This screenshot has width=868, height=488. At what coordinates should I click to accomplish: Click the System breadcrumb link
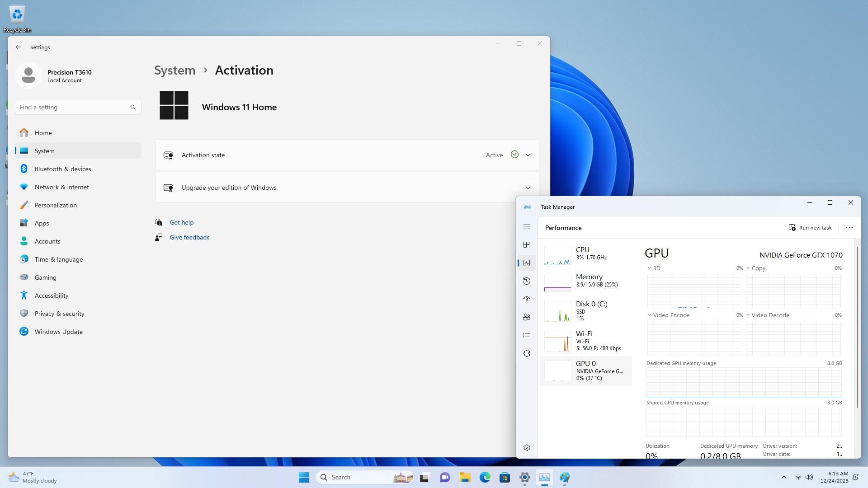175,70
